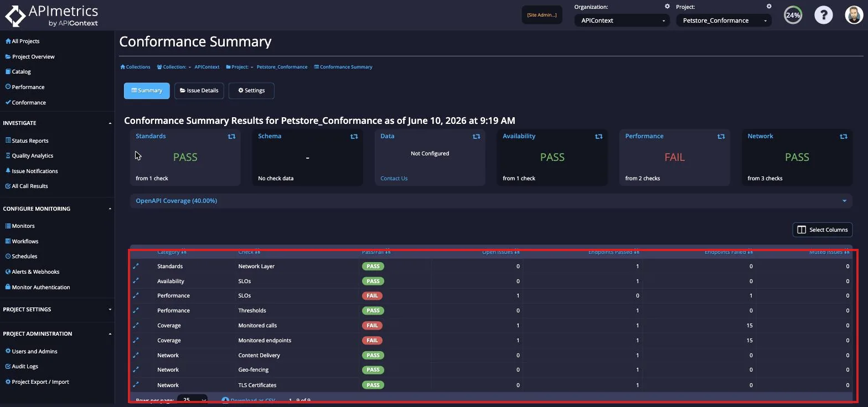
Task: Click the Project settings gear icon
Action: [x=769, y=7]
